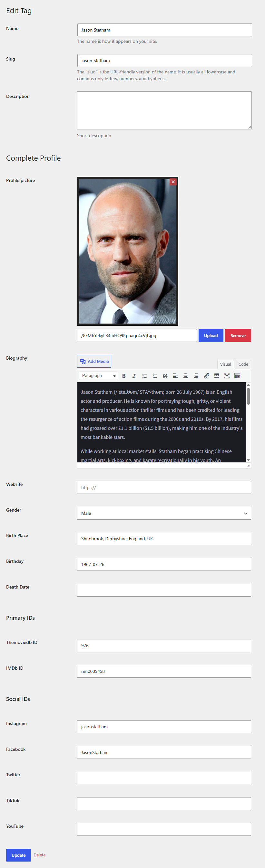This screenshot has height=868, width=265.
Task: Focus the Birth Place field
Action: (x=164, y=539)
